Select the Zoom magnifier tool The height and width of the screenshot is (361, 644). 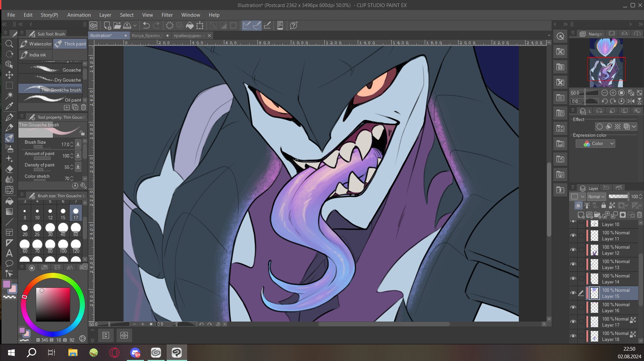click(9, 44)
